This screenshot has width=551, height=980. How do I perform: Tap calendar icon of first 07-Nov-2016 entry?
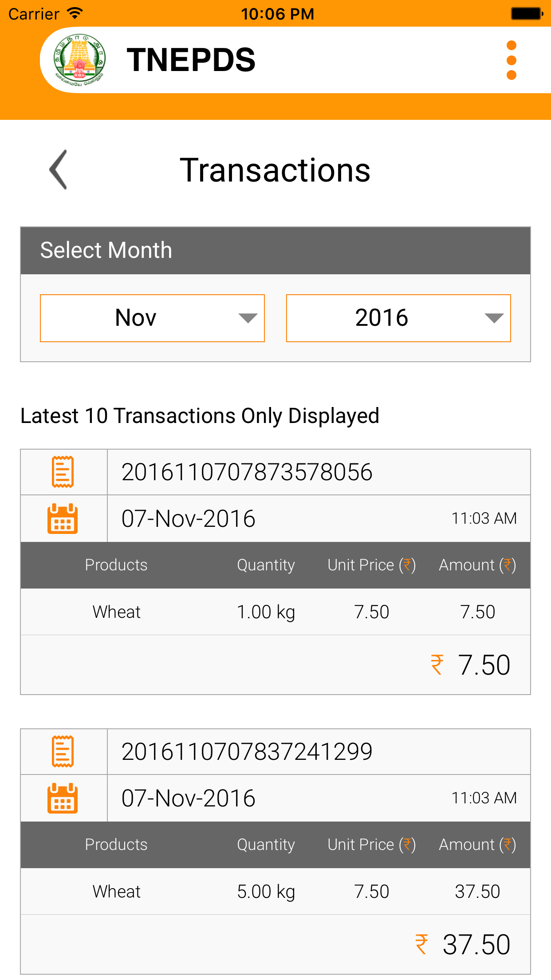[63, 518]
